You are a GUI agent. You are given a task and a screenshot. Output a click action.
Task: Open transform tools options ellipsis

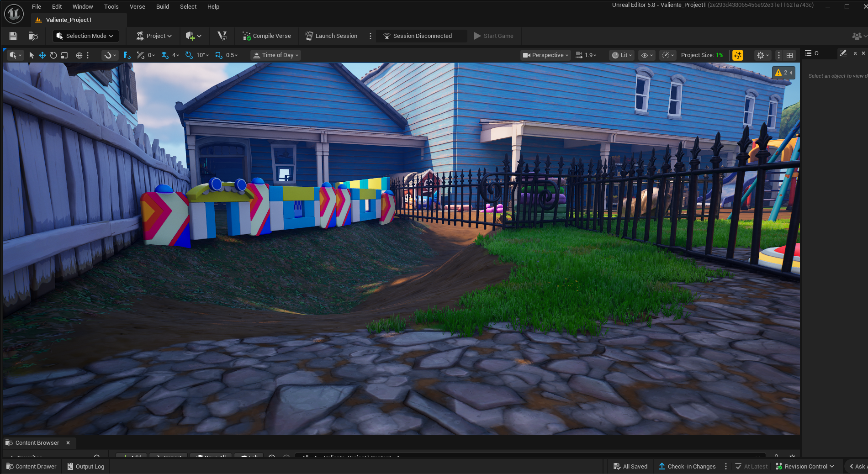[x=88, y=55]
